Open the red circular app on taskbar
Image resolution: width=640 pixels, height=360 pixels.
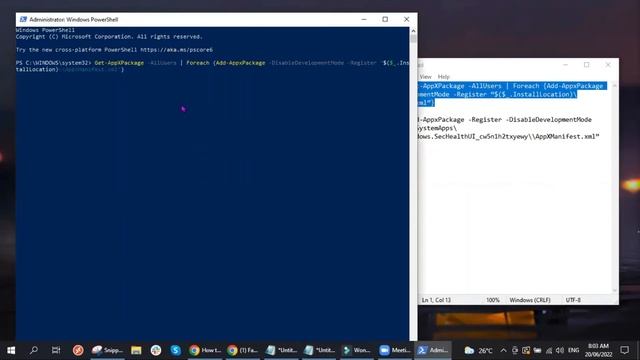[78, 350]
